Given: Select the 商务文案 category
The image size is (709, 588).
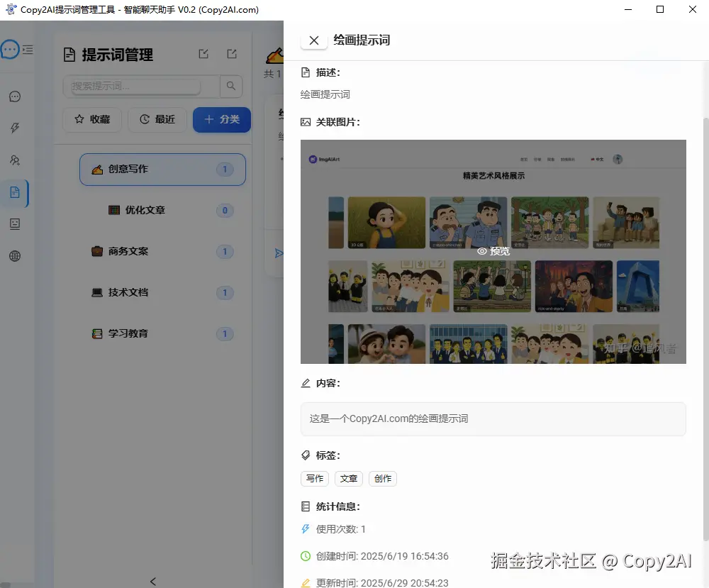Looking at the screenshot, I should coord(163,252).
